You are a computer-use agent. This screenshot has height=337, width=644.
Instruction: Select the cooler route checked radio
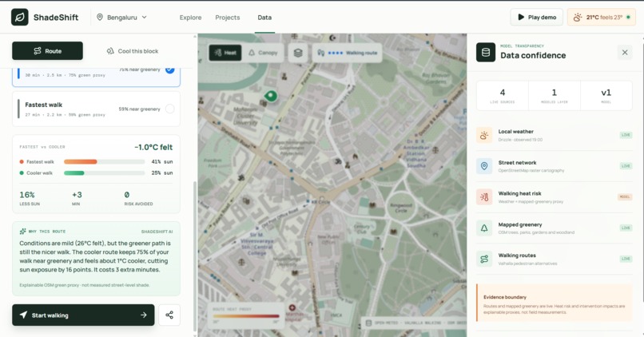[x=169, y=69]
